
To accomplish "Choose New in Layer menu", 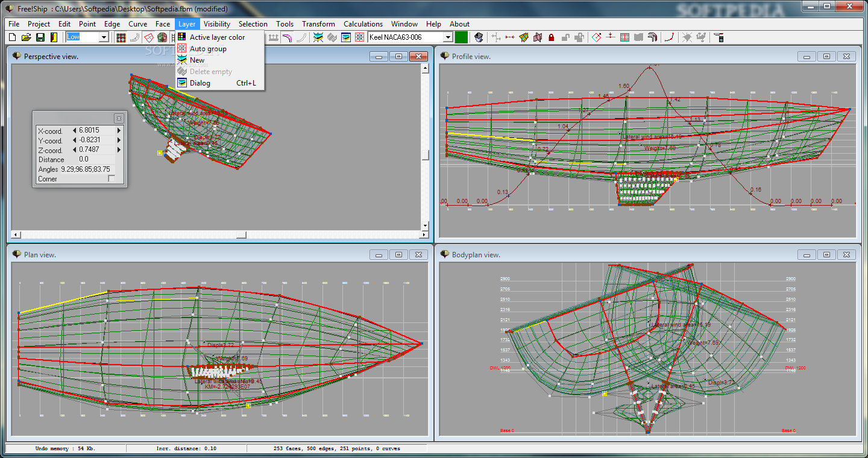I will (219, 60).
